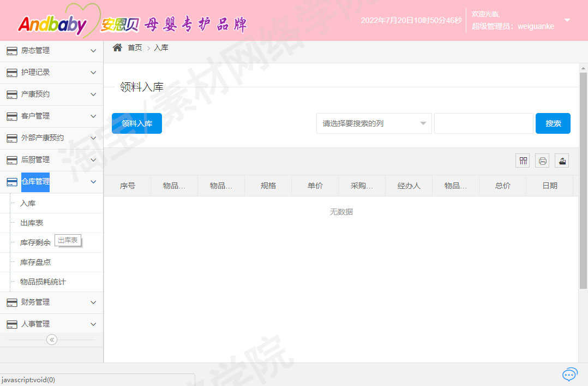Screen dimensions: 588x386
Task: Collapse 仓库管理 chevron
Action: 93,182
